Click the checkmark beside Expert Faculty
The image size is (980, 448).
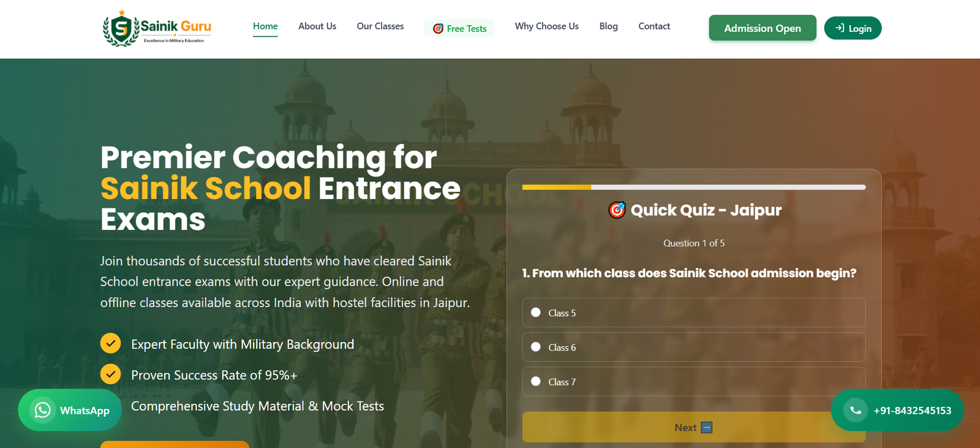pos(111,344)
